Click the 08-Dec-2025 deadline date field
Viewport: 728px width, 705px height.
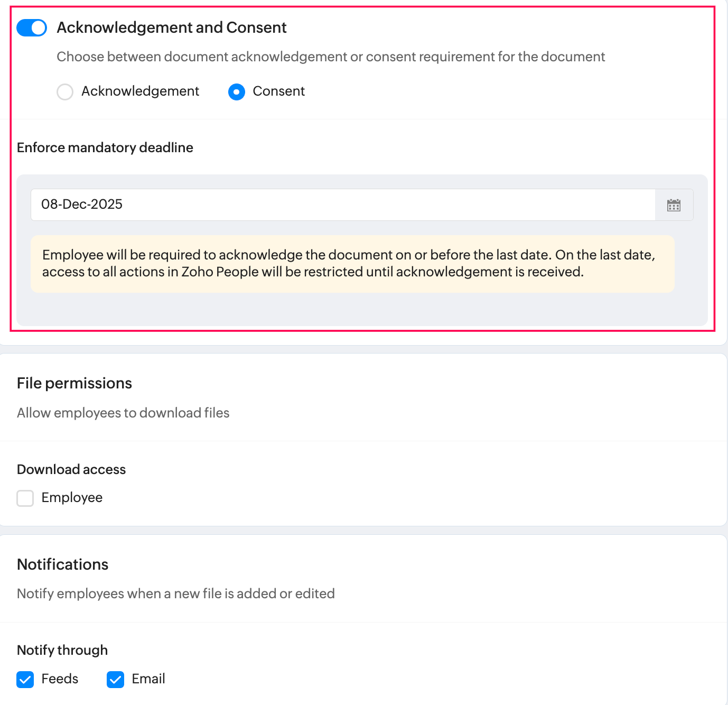coord(342,205)
